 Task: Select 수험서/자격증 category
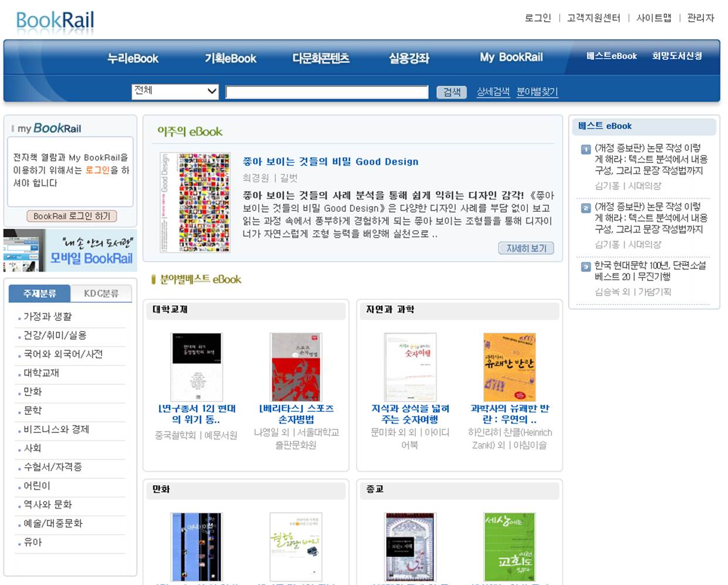[52, 467]
